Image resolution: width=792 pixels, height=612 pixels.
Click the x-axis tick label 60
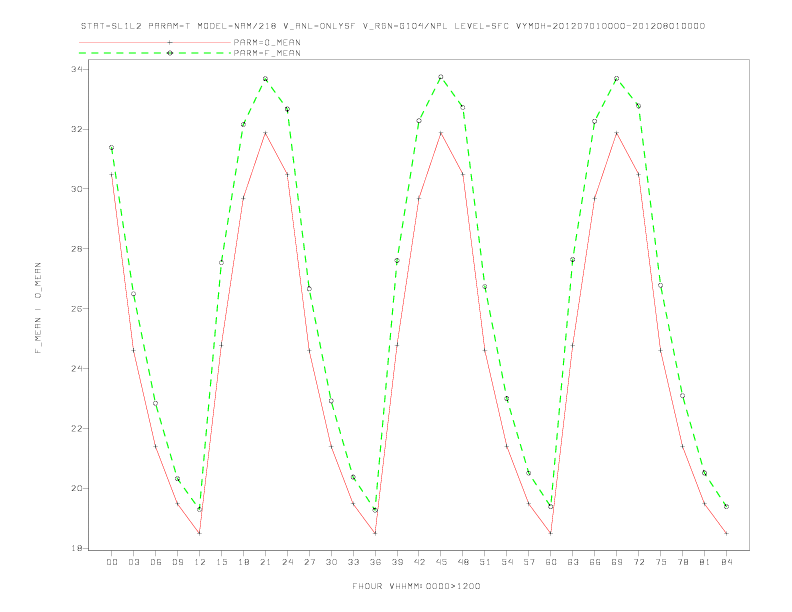pyautogui.click(x=551, y=562)
